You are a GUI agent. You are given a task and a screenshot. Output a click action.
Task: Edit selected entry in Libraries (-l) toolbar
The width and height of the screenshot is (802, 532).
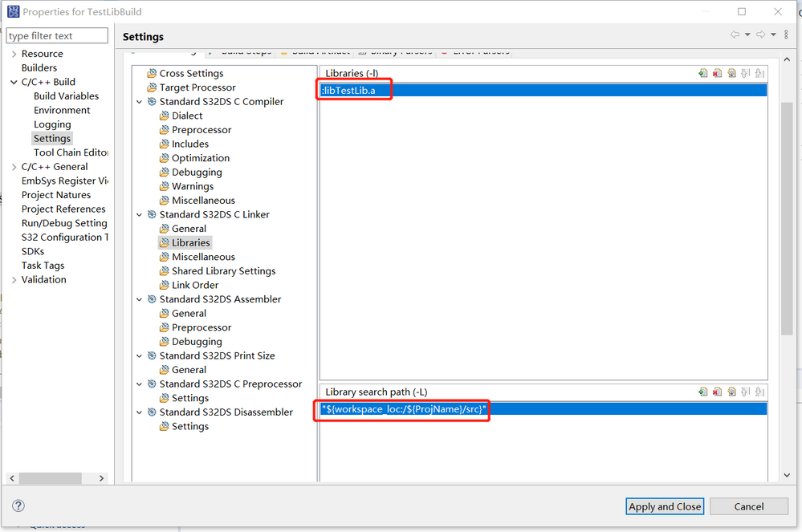click(732, 73)
